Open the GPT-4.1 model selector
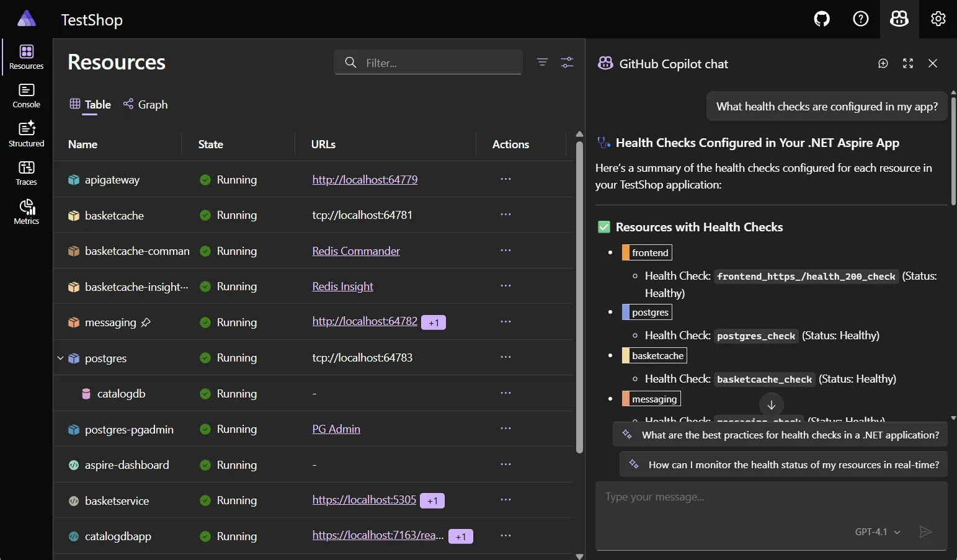957x560 pixels. tap(876, 531)
